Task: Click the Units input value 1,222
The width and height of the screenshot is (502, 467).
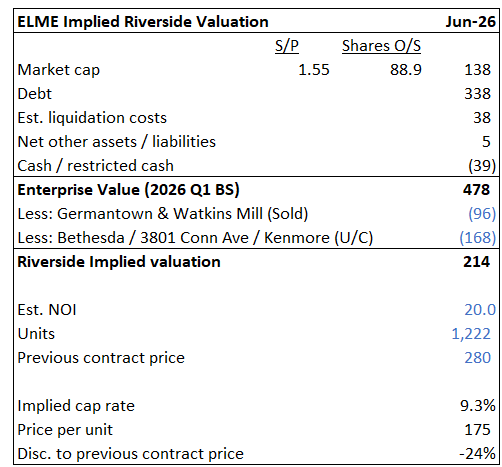Action: click(x=471, y=334)
